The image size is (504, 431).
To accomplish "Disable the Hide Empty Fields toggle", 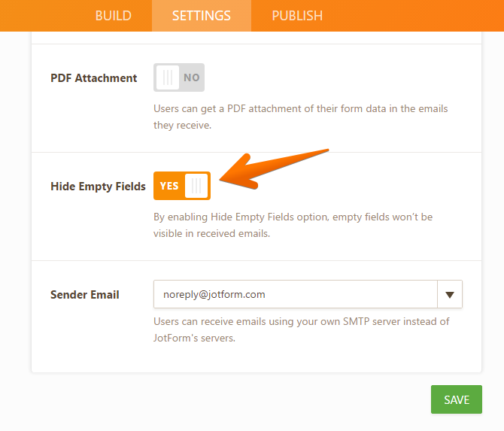I will [181, 186].
